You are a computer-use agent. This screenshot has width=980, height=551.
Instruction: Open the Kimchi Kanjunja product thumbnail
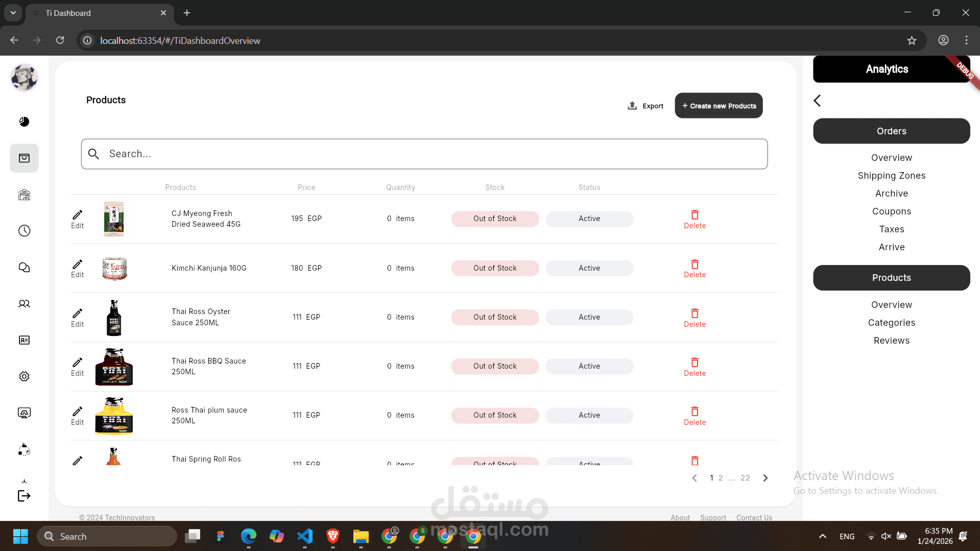[x=114, y=269]
